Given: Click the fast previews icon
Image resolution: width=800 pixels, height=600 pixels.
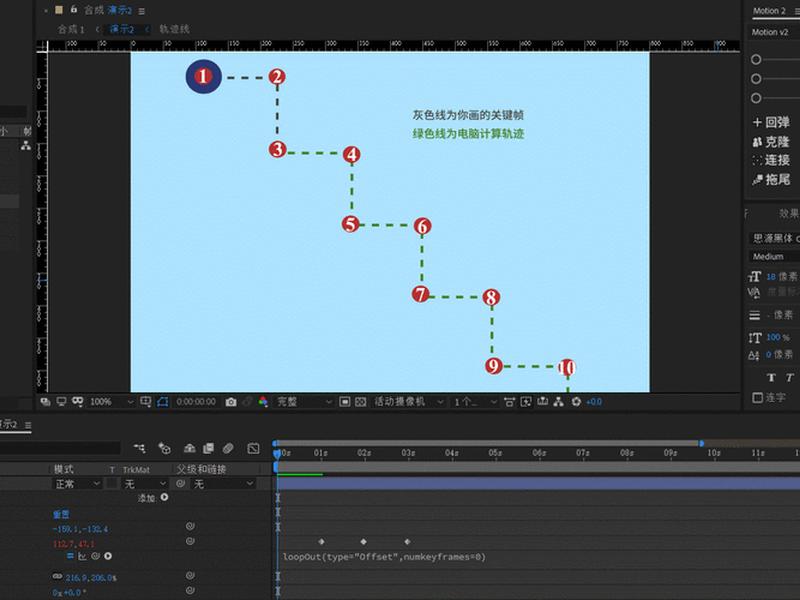Looking at the screenshot, I should pyautogui.click(x=526, y=402).
